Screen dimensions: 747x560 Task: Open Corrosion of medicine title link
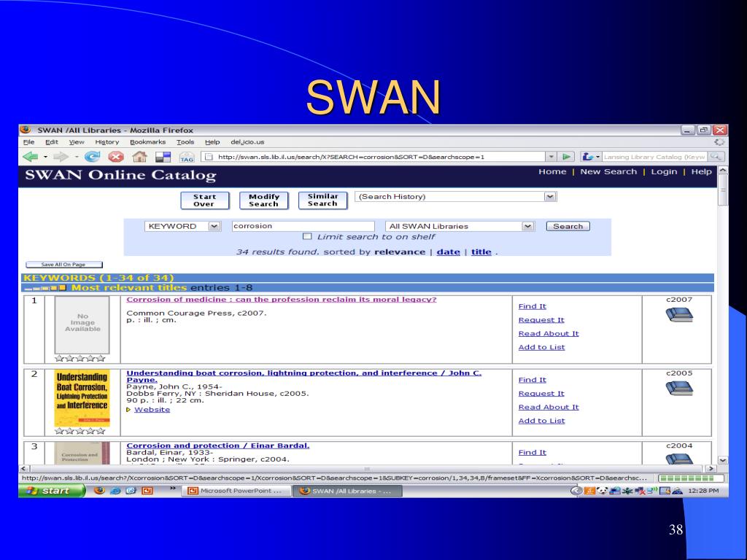tap(281, 300)
